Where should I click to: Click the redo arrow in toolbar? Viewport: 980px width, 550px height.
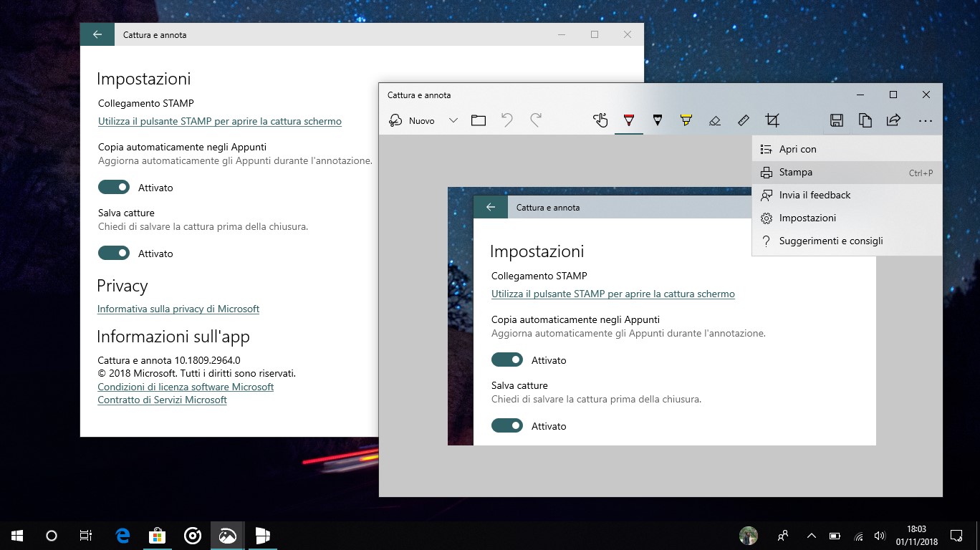536,120
